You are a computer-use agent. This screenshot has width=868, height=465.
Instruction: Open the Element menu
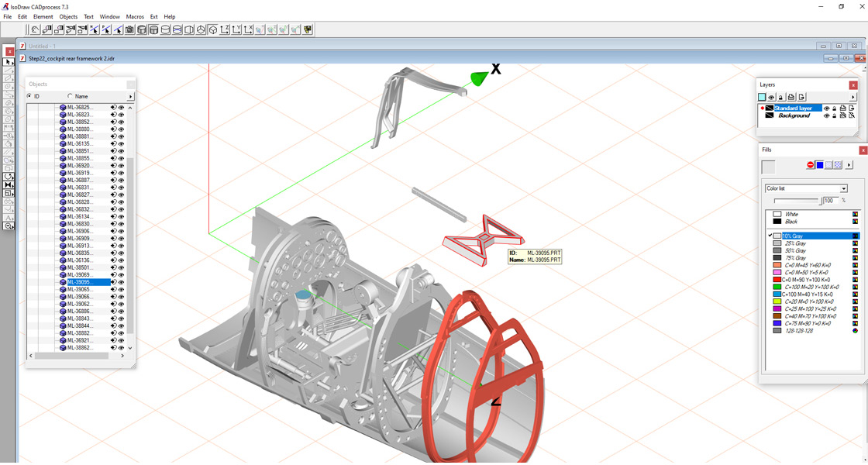click(43, 16)
